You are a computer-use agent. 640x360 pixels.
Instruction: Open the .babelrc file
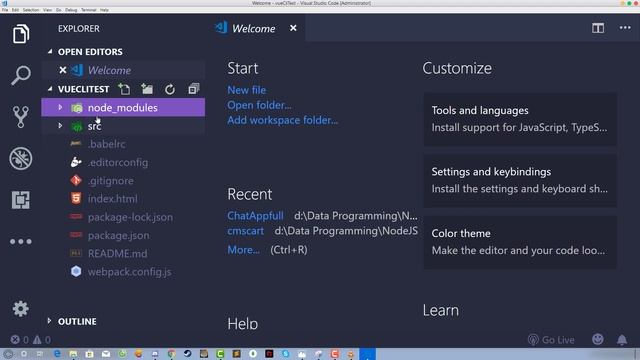(123, 144)
